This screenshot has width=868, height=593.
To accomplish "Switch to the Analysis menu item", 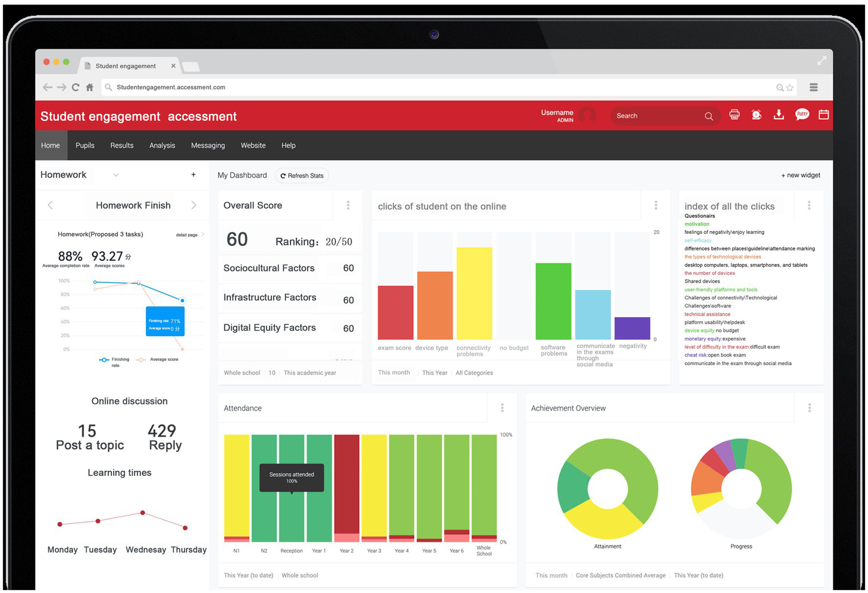I will (x=162, y=145).
